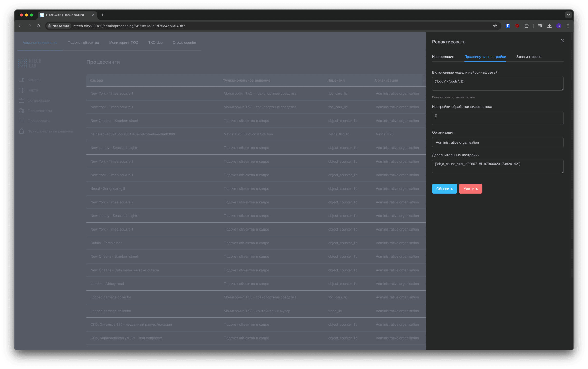This screenshot has width=588, height=369.
Task: Open browser downloads icon
Action: tap(549, 26)
